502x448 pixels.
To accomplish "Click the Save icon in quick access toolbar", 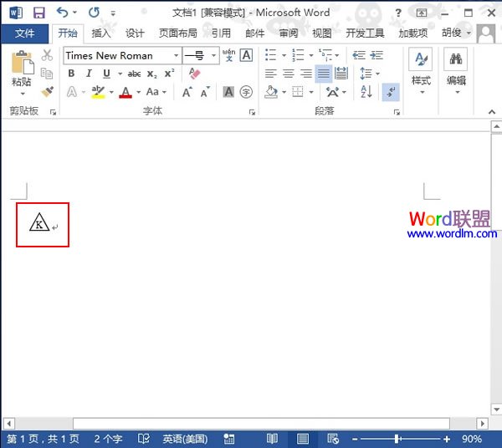I will point(39,13).
